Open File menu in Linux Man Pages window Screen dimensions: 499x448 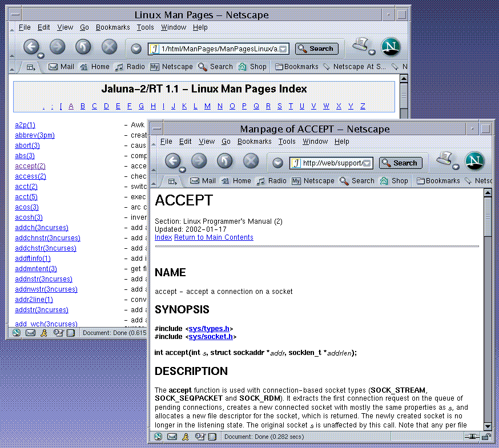click(25, 27)
